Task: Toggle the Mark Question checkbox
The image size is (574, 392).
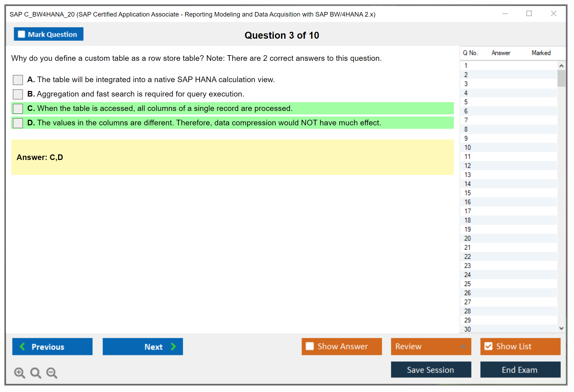Action: pyautogui.click(x=21, y=34)
